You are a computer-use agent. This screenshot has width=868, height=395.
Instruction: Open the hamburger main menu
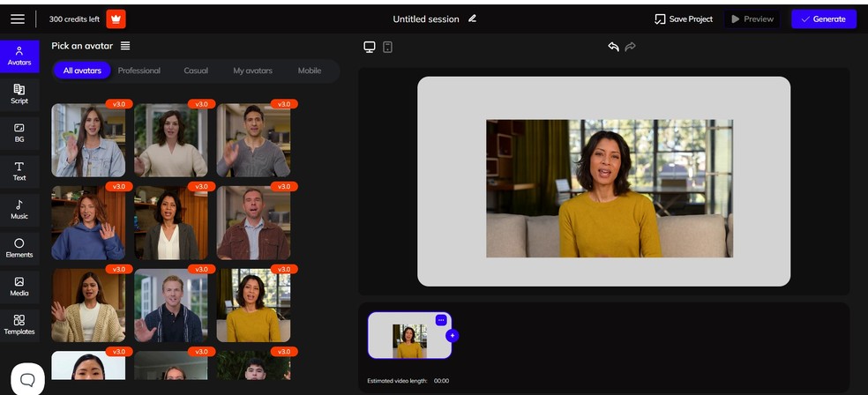(x=18, y=19)
